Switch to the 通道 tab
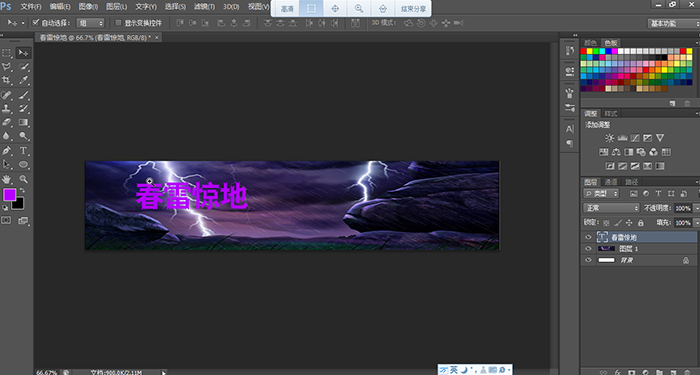Viewport: 700px width, 375px height. [611, 182]
